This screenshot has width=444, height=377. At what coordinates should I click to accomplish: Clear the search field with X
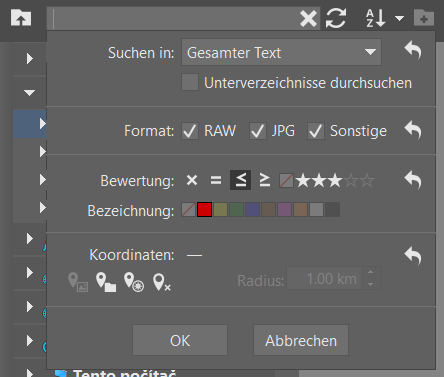(308, 18)
